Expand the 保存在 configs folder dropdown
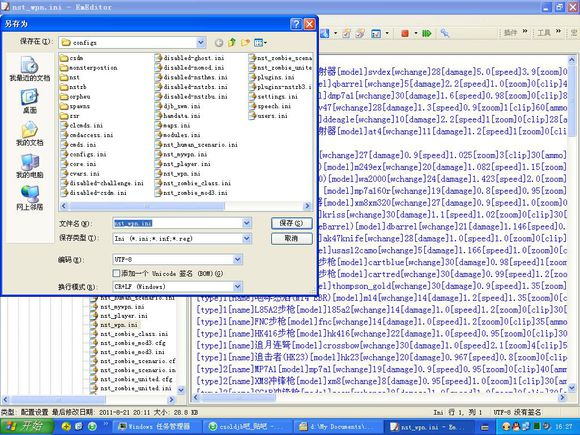Viewport: 580px width, 435px height. 201,43
